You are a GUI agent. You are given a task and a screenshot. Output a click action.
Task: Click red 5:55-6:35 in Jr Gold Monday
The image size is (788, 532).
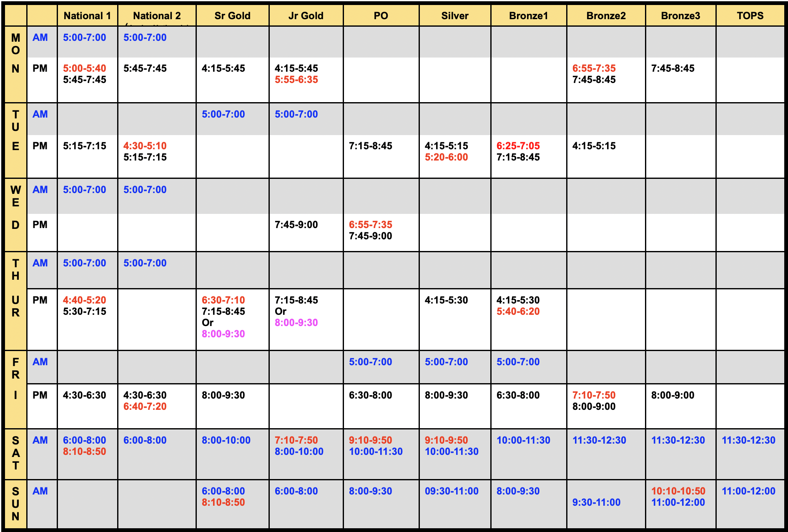tap(296, 80)
